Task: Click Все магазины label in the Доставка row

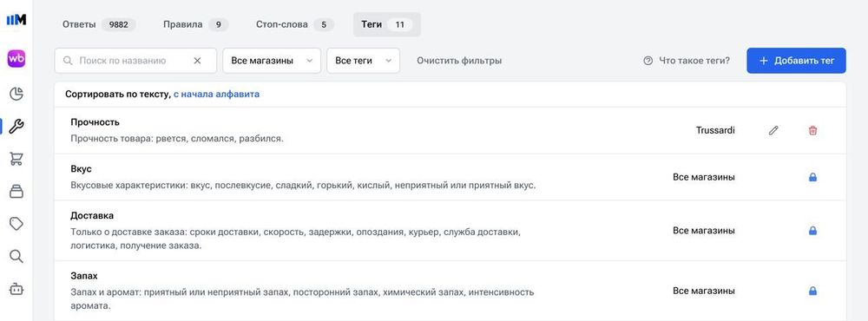Action: click(704, 230)
